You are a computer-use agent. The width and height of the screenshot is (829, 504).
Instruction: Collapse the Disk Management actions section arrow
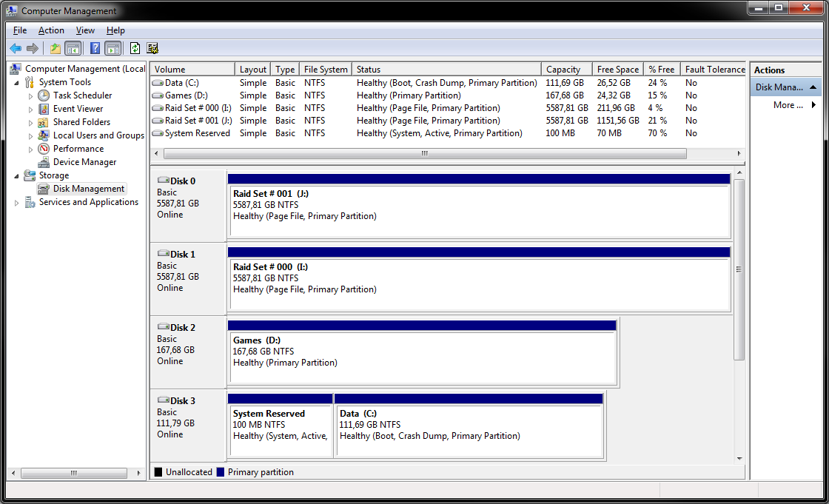pyautogui.click(x=813, y=87)
